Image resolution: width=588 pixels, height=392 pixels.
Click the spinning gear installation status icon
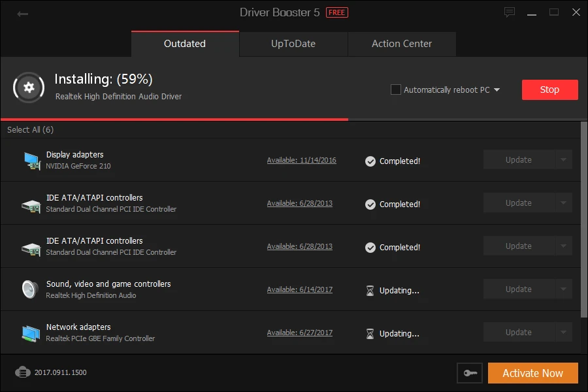tap(28, 88)
